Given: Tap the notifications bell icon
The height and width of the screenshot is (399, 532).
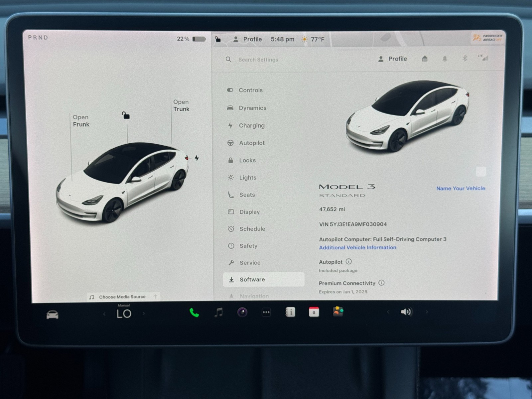Looking at the screenshot, I should [445, 59].
